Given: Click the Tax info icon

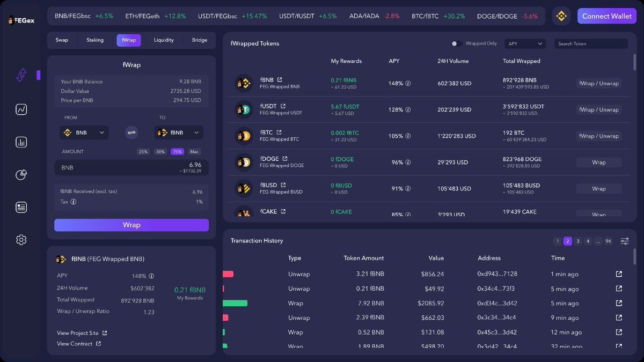Looking at the screenshot, I should [x=74, y=202].
